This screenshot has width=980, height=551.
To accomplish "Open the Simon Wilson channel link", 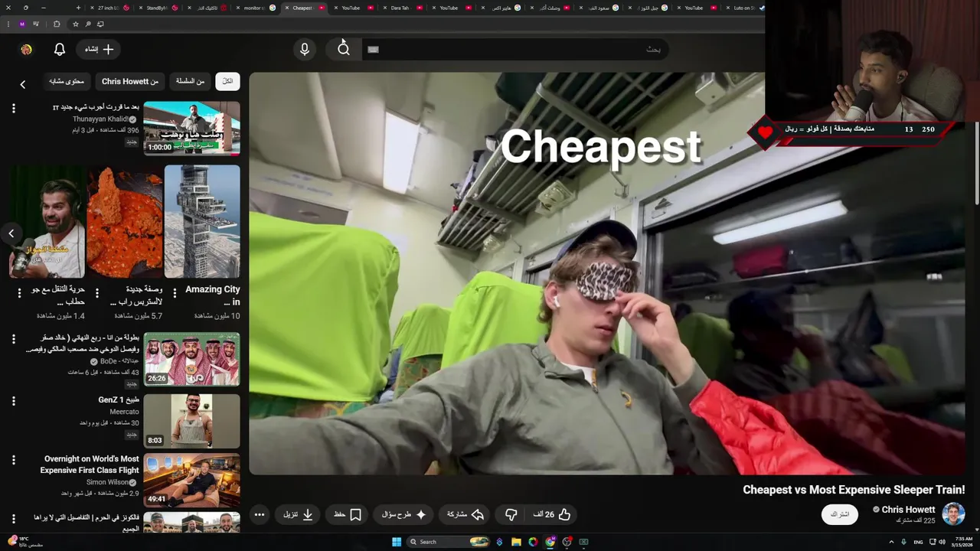I will click(107, 482).
